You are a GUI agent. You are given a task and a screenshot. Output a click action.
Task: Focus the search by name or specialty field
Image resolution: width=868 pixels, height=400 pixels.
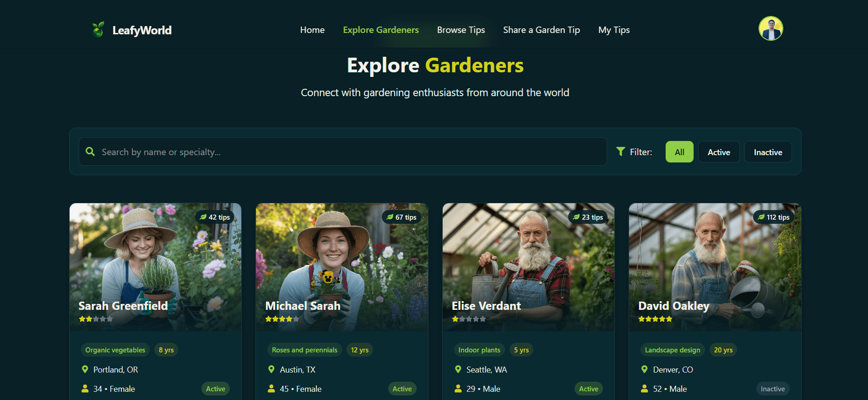[x=348, y=152]
